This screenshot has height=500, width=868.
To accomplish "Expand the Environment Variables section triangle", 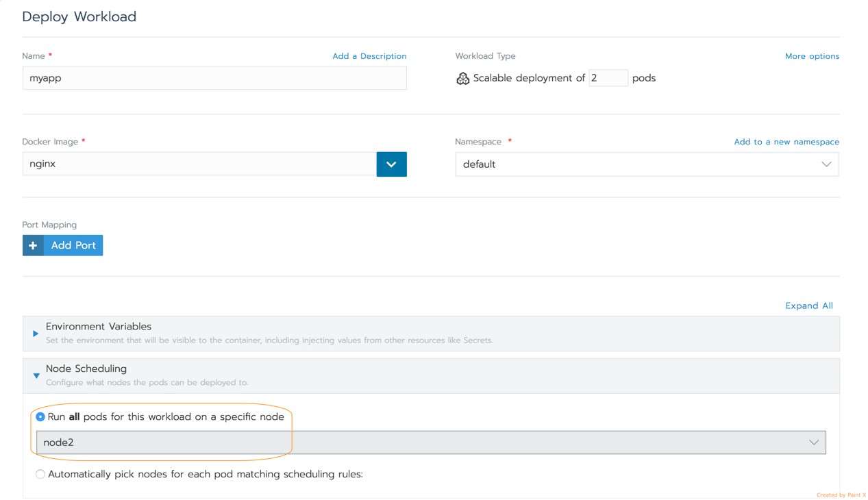I will 36,334.
